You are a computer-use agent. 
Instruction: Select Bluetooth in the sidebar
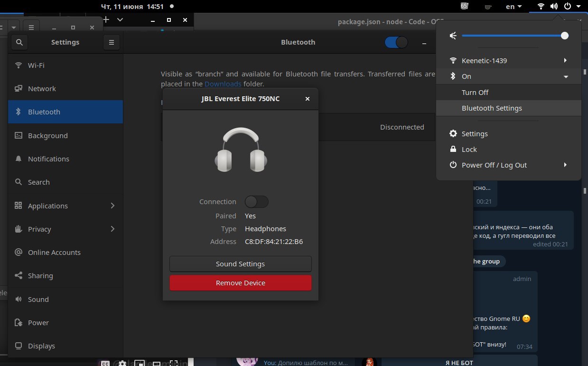(65, 112)
